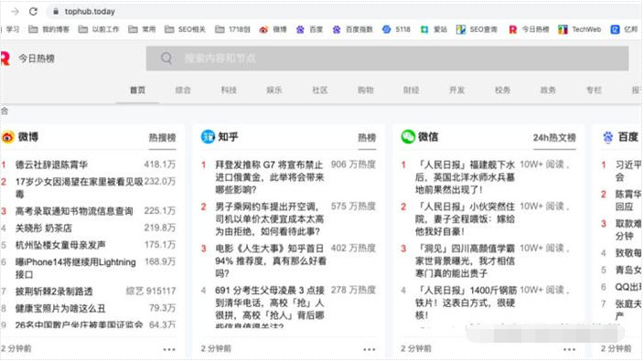The height and width of the screenshot is (361, 644).
Task: Open the SEO查询 bookmark
Action: tap(477, 29)
